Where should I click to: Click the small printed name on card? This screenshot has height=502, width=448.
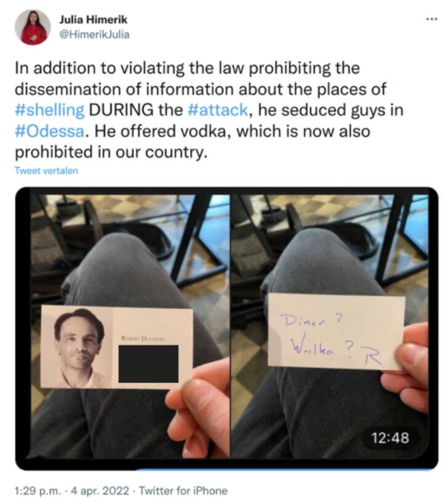point(143,338)
